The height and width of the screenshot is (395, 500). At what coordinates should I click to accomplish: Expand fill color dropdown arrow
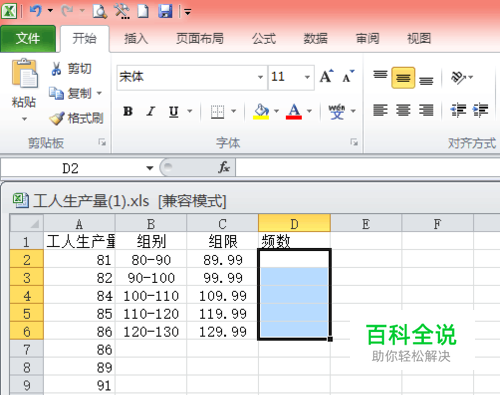(276, 111)
